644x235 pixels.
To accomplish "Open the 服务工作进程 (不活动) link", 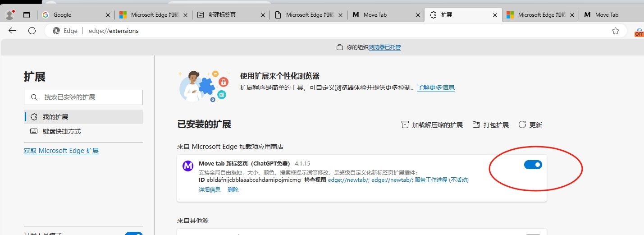I will 442,180.
